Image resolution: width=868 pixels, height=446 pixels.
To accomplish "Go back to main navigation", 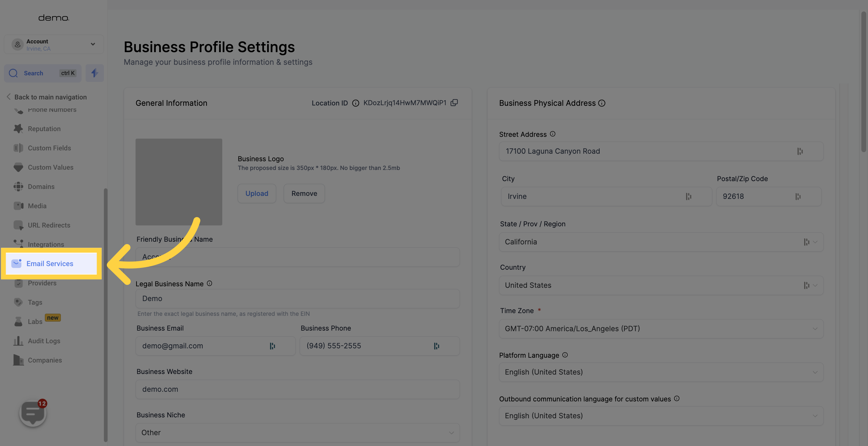I will pyautogui.click(x=47, y=97).
